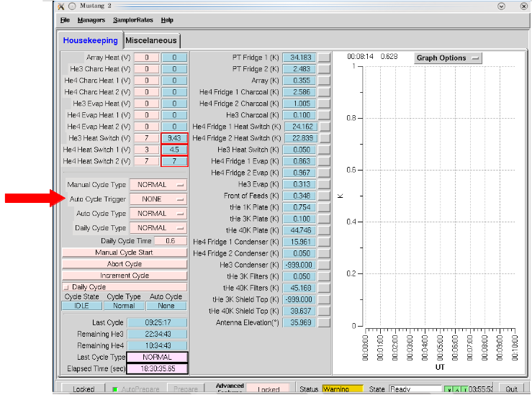Screen dimensions: 532x395
Task: Toggle graph button next to PT Fridge 1
Action: [324, 58]
